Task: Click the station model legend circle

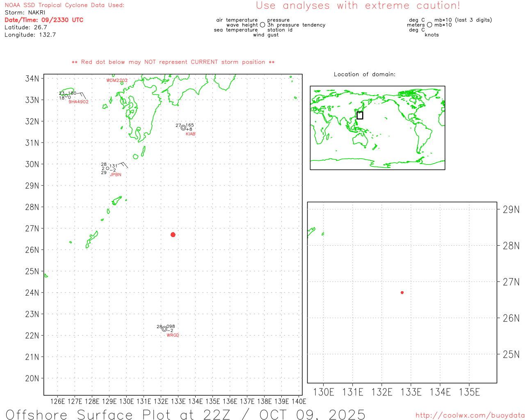Action: pos(262,25)
